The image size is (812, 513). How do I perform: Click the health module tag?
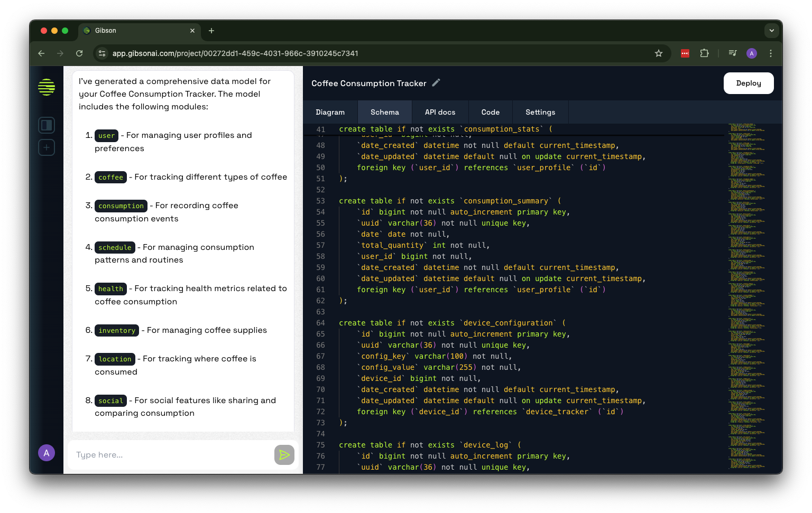110,289
